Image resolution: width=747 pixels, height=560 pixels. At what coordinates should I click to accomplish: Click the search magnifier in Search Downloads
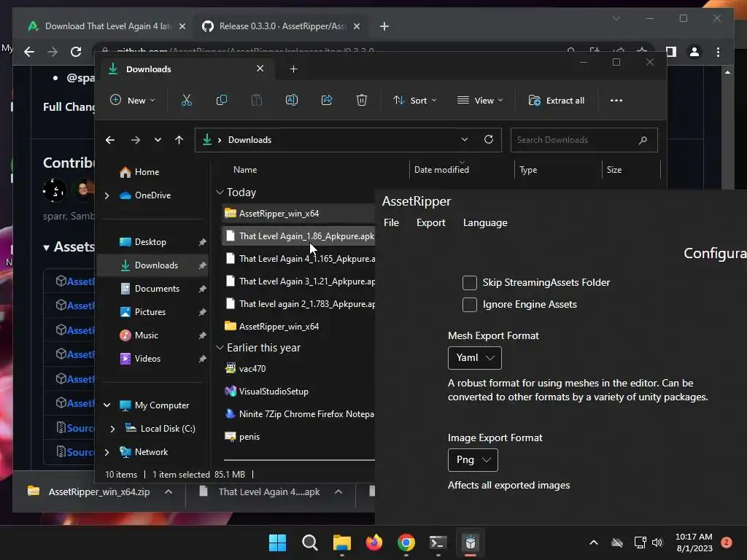click(x=643, y=140)
